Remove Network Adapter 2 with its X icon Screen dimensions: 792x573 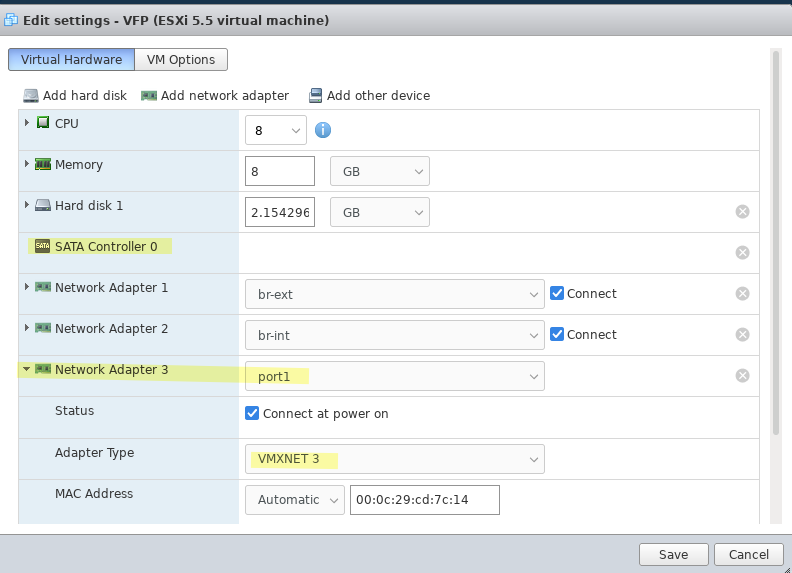coord(742,335)
